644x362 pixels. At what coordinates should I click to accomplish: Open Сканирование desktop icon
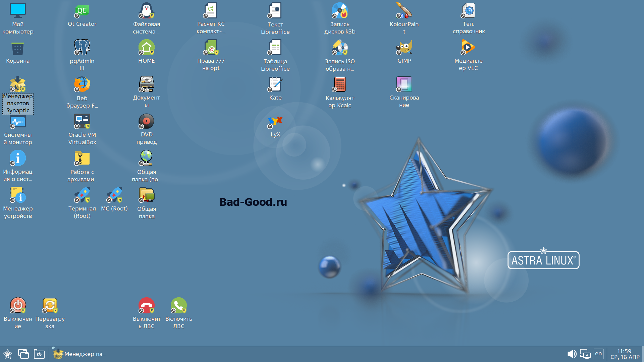[x=404, y=84]
